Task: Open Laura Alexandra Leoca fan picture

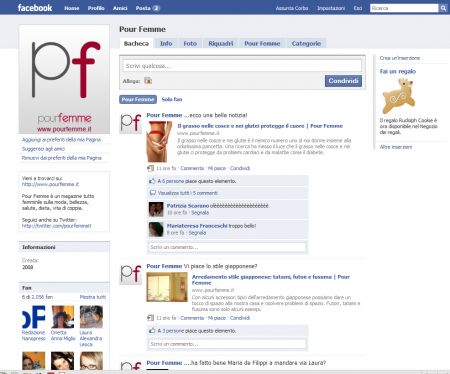Action: [x=91, y=317]
